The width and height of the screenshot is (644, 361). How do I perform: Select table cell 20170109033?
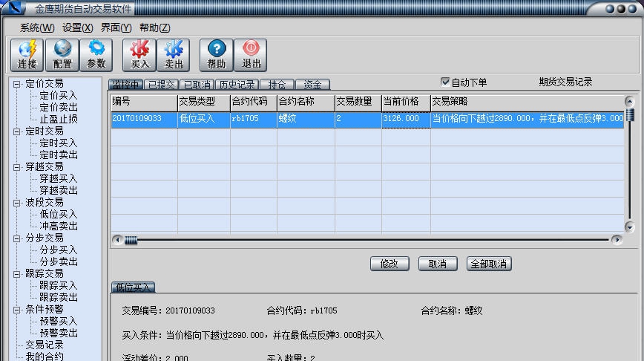click(144, 120)
